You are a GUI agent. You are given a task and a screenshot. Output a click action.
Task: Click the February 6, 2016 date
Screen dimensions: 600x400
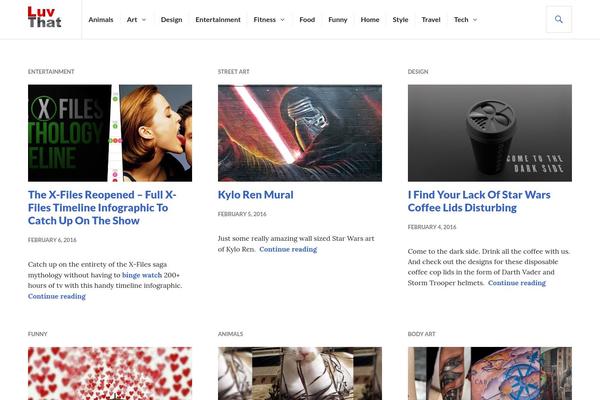[52, 240]
